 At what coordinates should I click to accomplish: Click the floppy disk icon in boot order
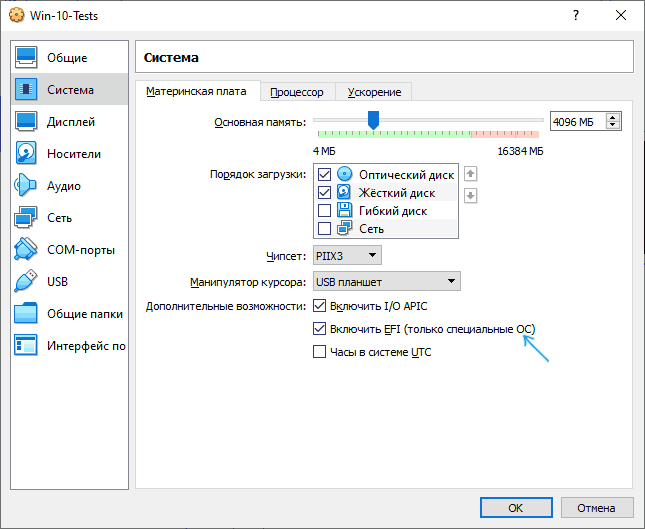pos(344,210)
